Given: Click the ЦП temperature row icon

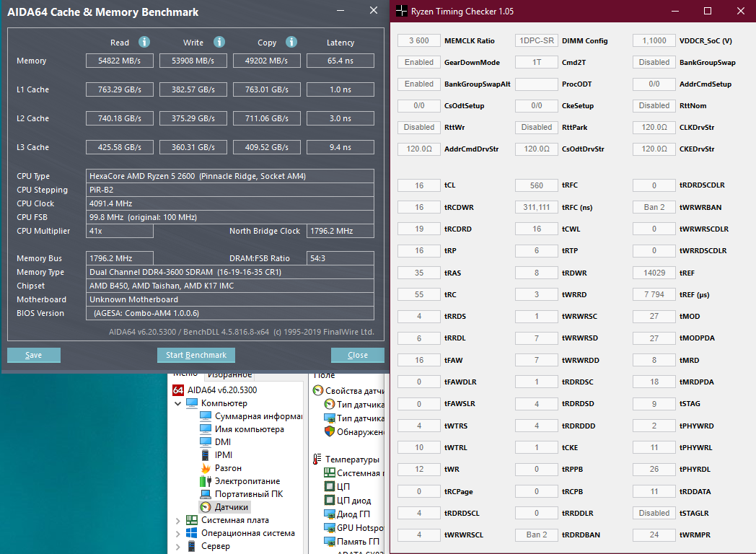Looking at the screenshot, I should tap(329, 486).
